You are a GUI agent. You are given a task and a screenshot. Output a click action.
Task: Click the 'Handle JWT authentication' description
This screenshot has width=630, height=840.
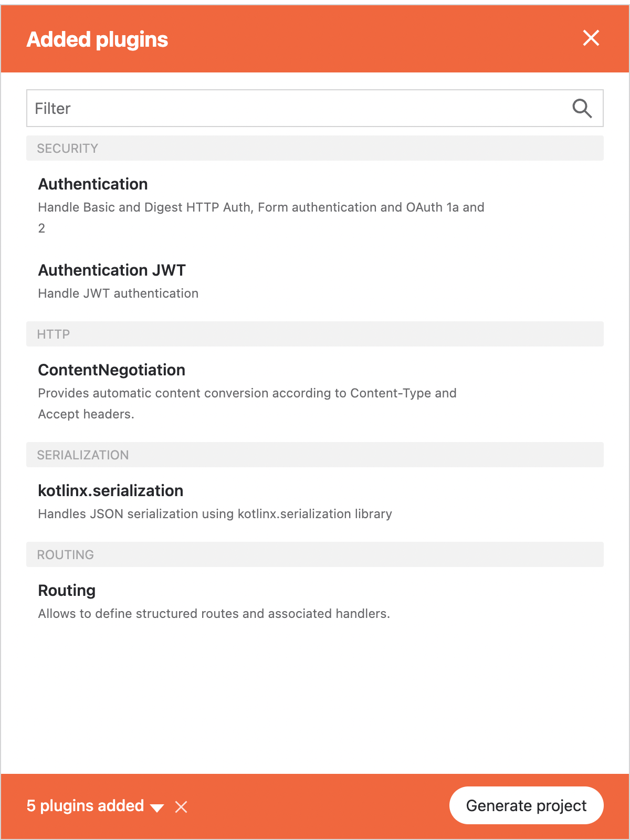118,293
